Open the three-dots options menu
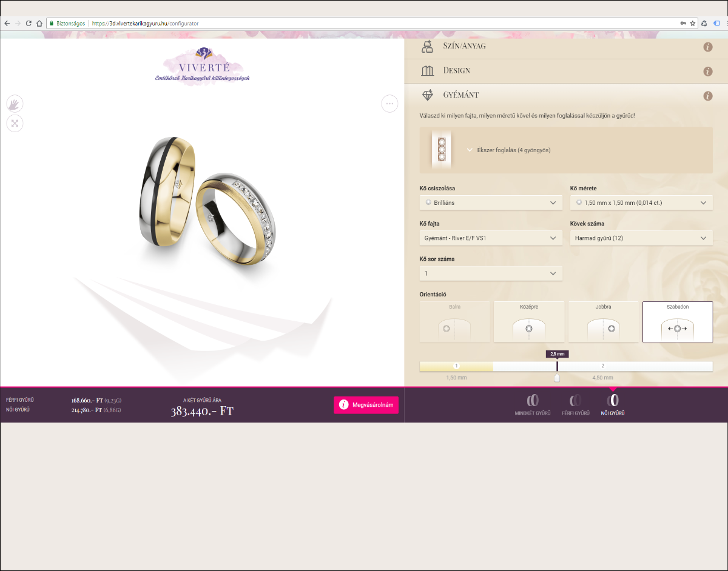The height and width of the screenshot is (571, 728). pos(389,104)
